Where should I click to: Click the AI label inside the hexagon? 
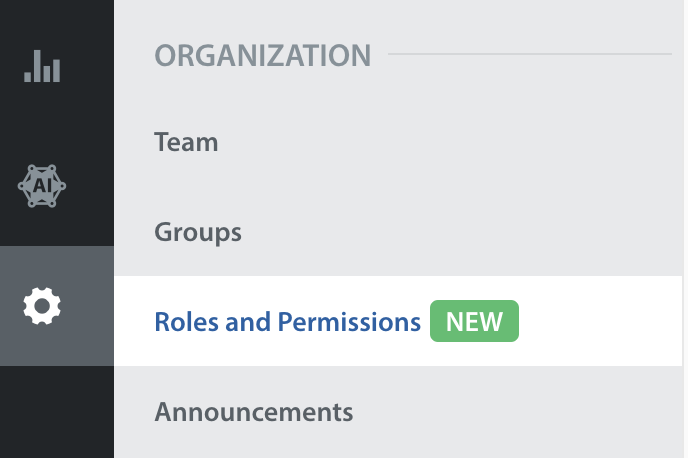[x=42, y=186]
